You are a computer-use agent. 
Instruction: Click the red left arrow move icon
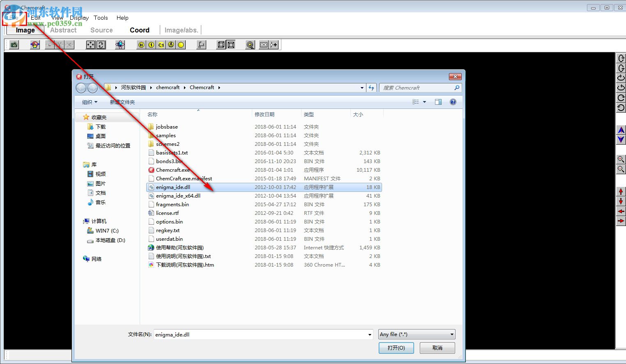click(621, 211)
